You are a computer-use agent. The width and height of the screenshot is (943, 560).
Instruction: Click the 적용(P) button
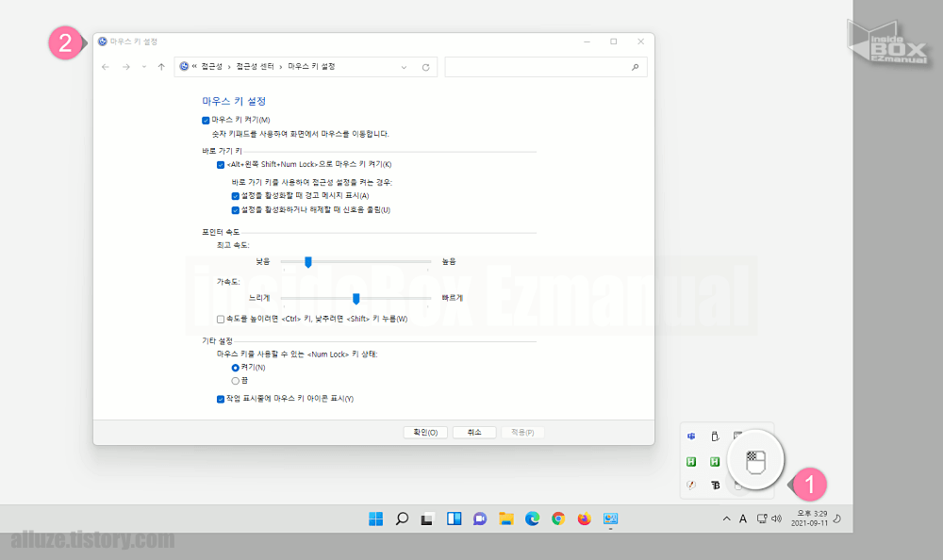pos(522,433)
